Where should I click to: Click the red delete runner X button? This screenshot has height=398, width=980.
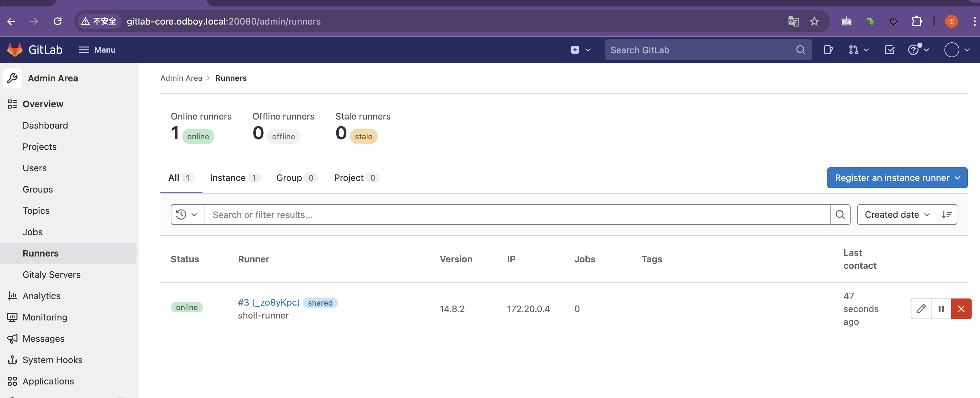click(x=961, y=309)
